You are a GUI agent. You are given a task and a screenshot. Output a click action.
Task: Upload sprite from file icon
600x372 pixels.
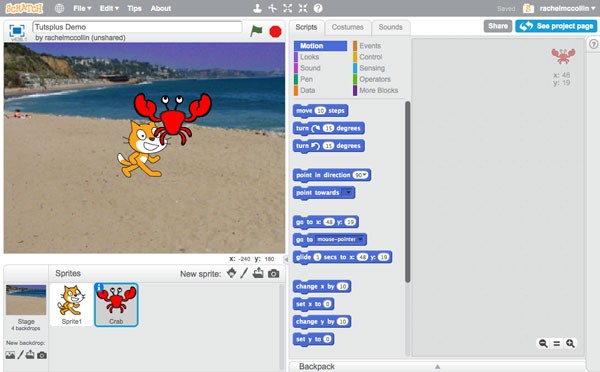click(258, 273)
